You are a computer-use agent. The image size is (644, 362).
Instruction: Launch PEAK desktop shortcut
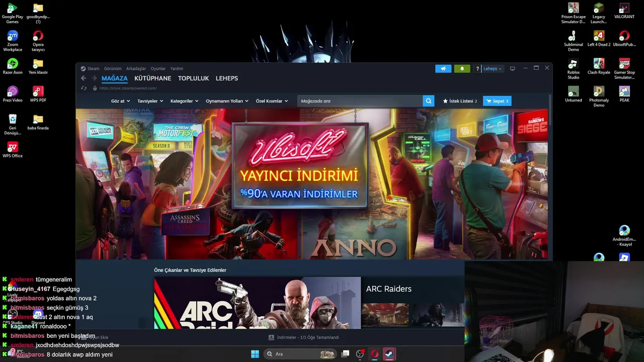[x=624, y=94]
